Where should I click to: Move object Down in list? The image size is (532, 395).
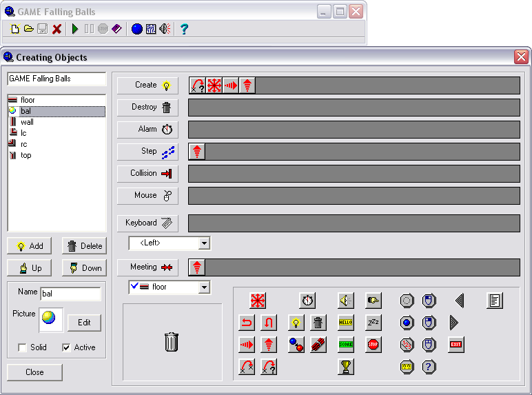85,268
